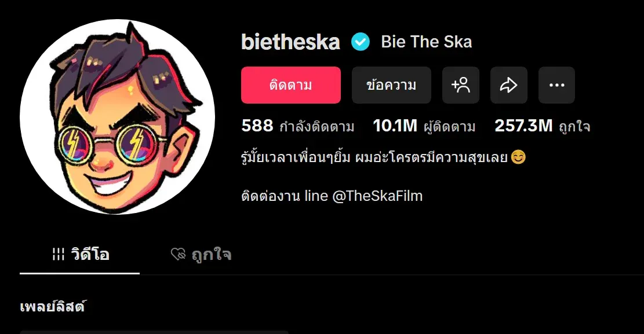Switch to the ถูกใจ liked tab

[201, 255]
